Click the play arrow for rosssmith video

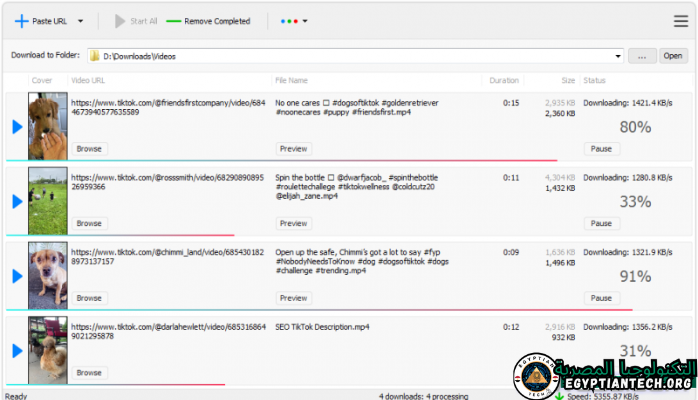click(16, 201)
